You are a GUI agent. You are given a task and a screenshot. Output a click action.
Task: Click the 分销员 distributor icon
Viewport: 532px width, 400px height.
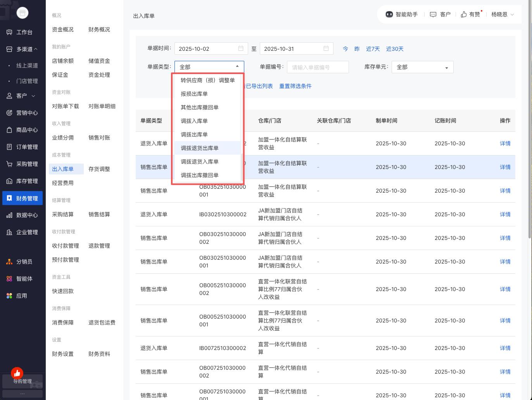[9, 262]
